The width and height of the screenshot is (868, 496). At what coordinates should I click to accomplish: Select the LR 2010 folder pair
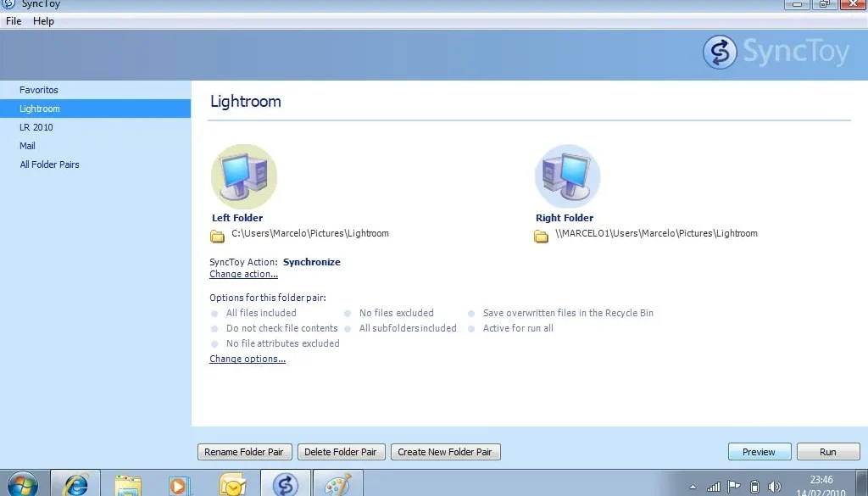pos(95,127)
